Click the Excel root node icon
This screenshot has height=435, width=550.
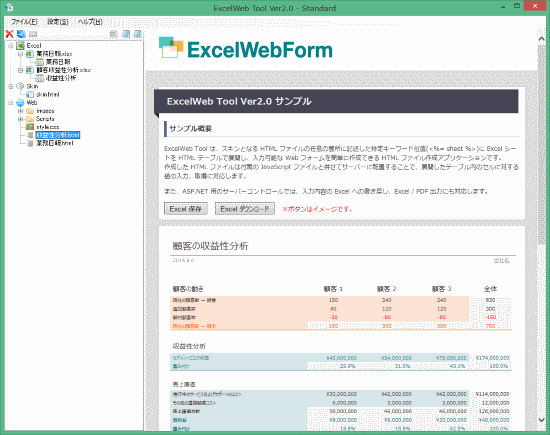[20, 46]
